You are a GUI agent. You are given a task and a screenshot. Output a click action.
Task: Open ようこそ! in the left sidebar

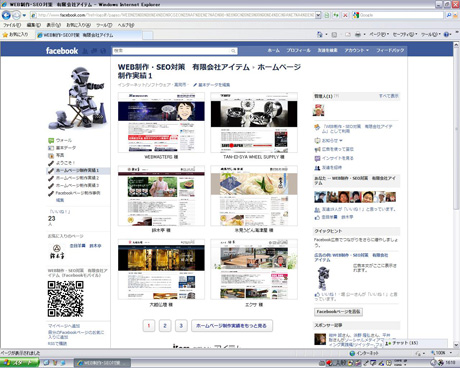65,163
